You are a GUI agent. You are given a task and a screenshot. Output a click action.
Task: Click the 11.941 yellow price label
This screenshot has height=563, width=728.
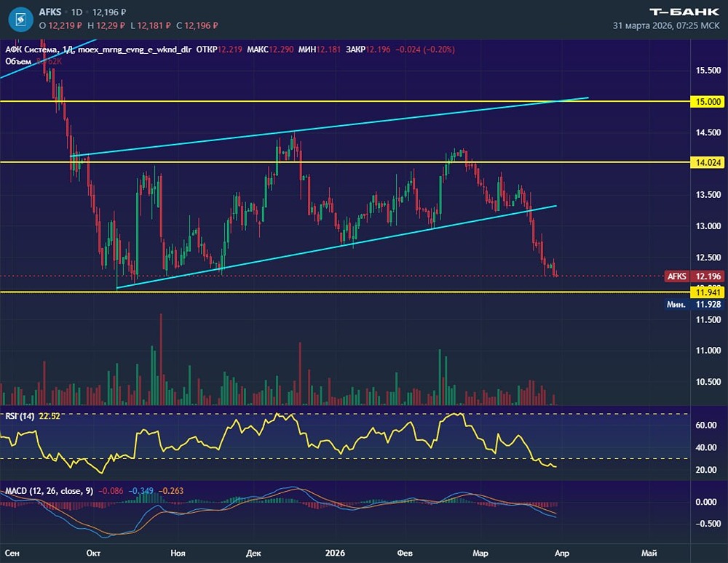pyautogui.click(x=708, y=292)
